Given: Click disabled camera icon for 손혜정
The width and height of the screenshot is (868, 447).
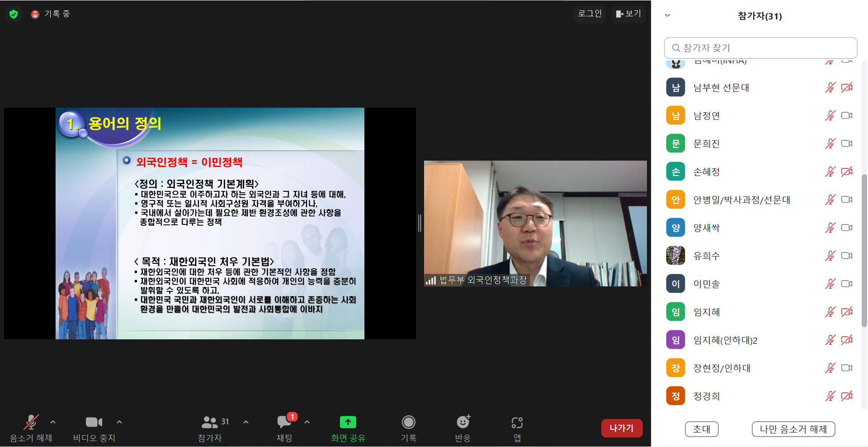Looking at the screenshot, I should [x=847, y=171].
